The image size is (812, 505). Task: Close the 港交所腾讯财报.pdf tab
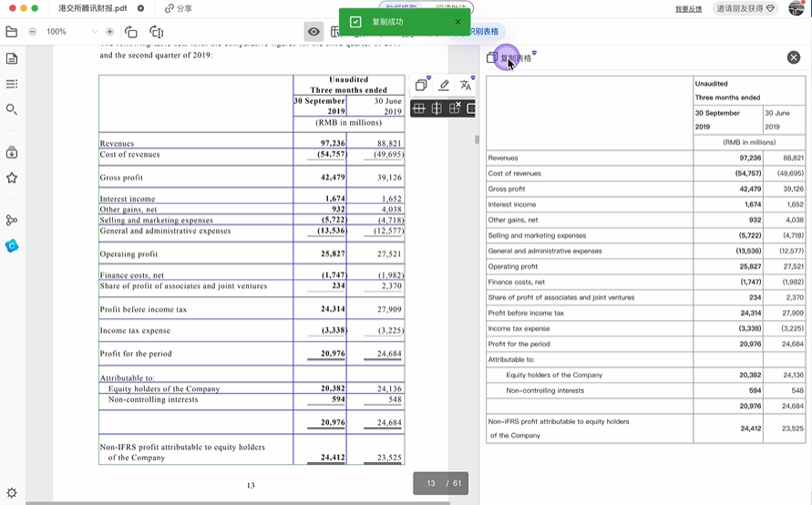pyautogui.click(x=141, y=8)
